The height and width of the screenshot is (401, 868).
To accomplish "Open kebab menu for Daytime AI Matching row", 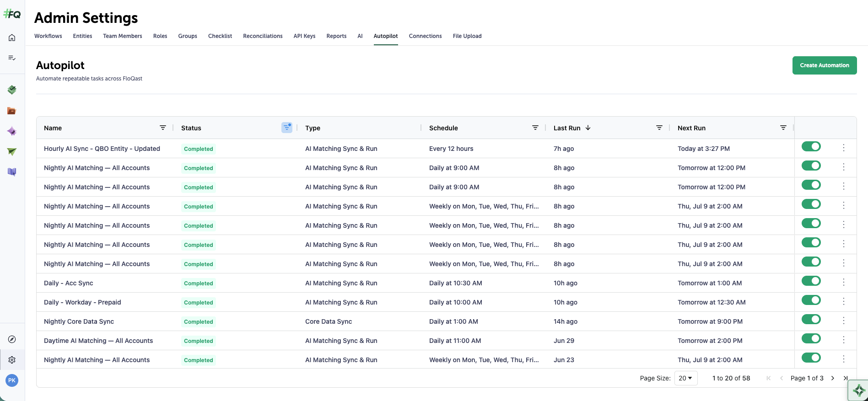I will pyautogui.click(x=844, y=340).
